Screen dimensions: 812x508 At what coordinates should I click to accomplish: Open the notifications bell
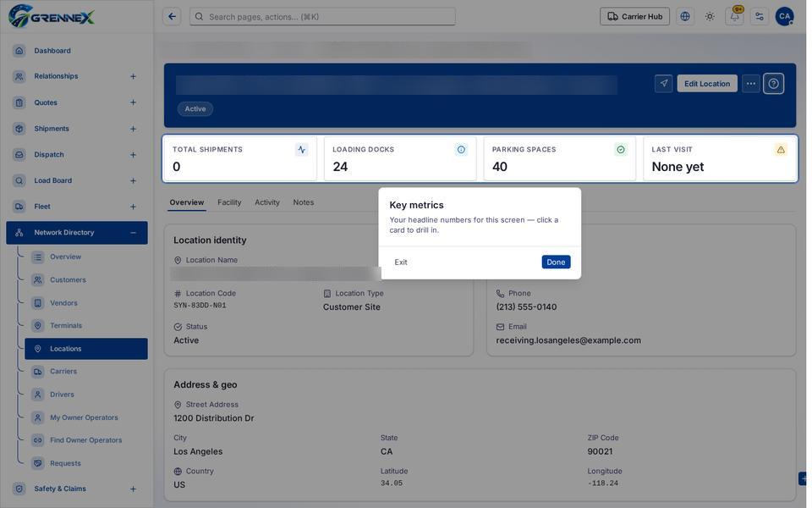[x=734, y=17]
